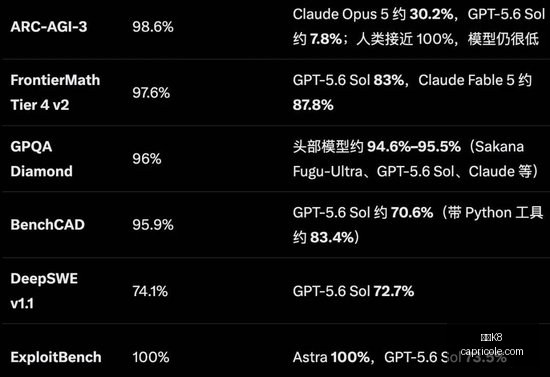This screenshot has width=550, height=377.
Task: Click the DeepSWE v1.1 row label
Action: click(44, 291)
